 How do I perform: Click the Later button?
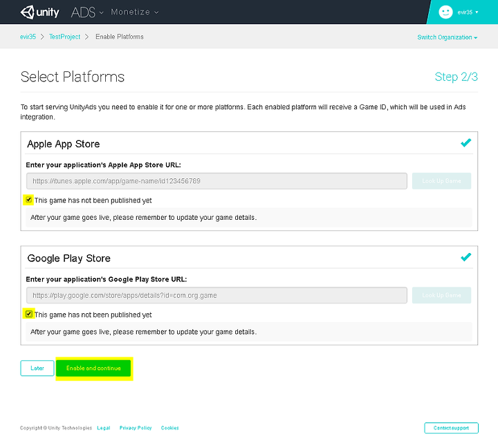click(37, 368)
